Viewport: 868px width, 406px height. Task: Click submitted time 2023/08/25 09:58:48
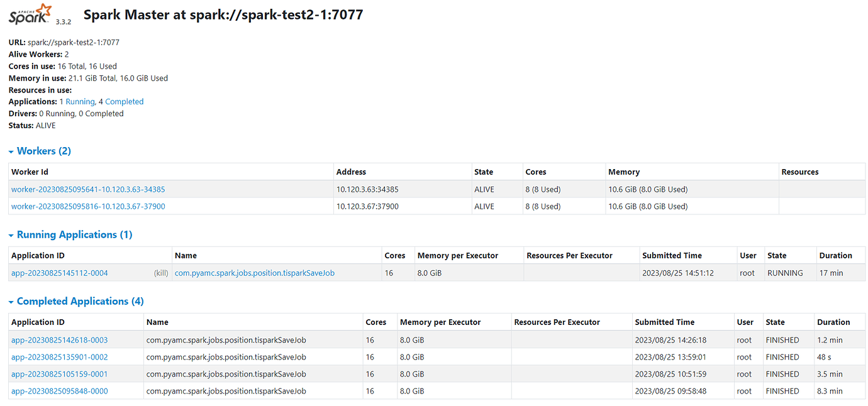pyautogui.click(x=670, y=391)
